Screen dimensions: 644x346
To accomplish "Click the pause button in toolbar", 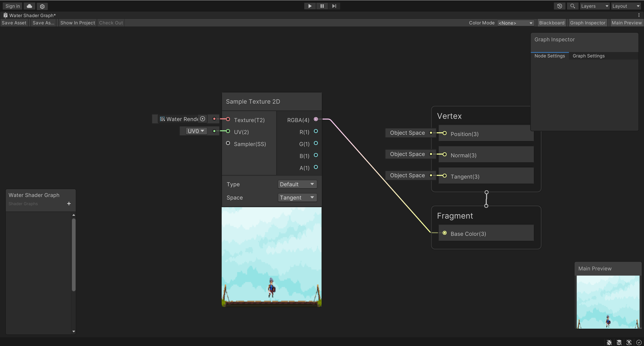I will point(322,6).
